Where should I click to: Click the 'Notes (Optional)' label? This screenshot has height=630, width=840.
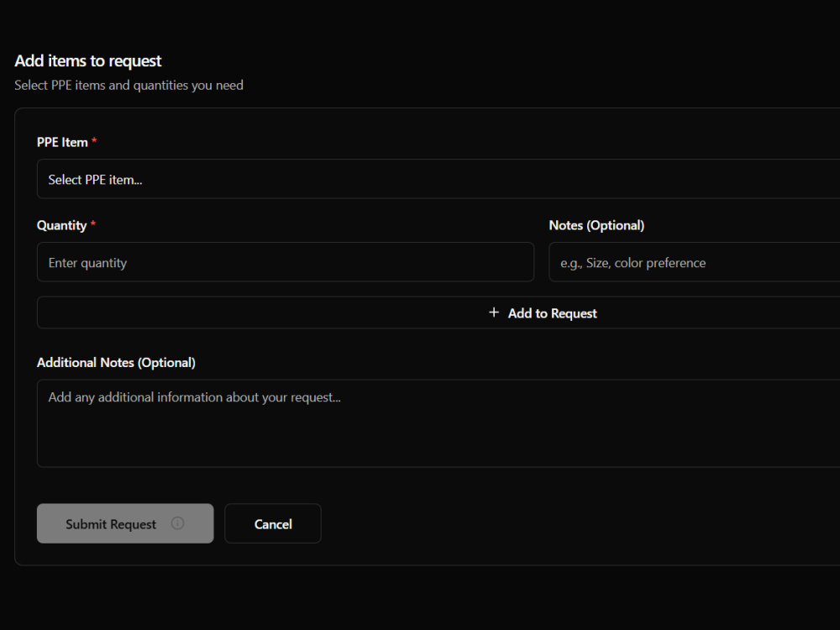click(596, 225)
